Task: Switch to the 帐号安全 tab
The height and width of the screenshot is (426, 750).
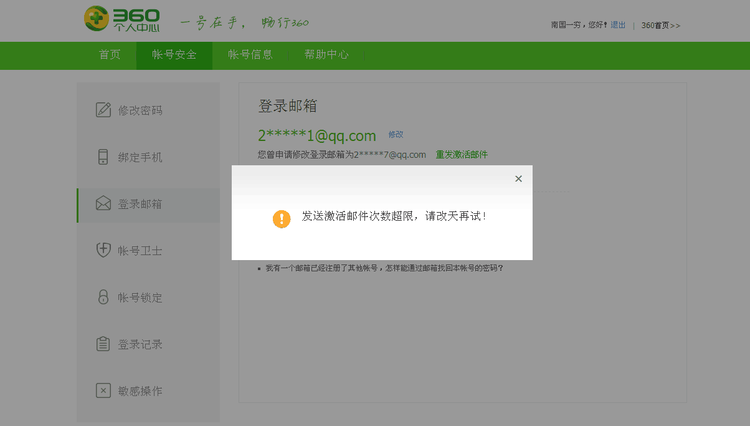Action: [174, 55]
